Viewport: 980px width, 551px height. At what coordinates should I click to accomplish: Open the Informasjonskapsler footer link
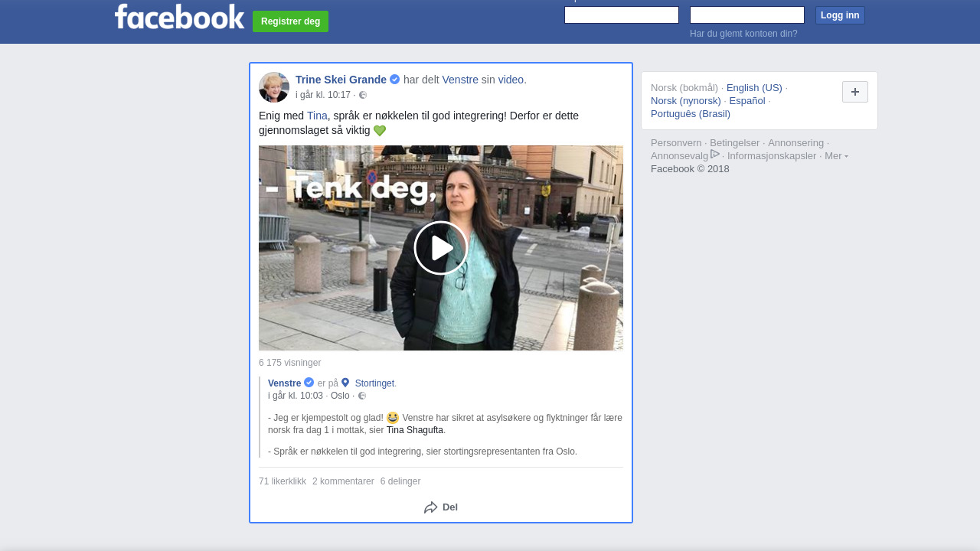tap(772, 156)
